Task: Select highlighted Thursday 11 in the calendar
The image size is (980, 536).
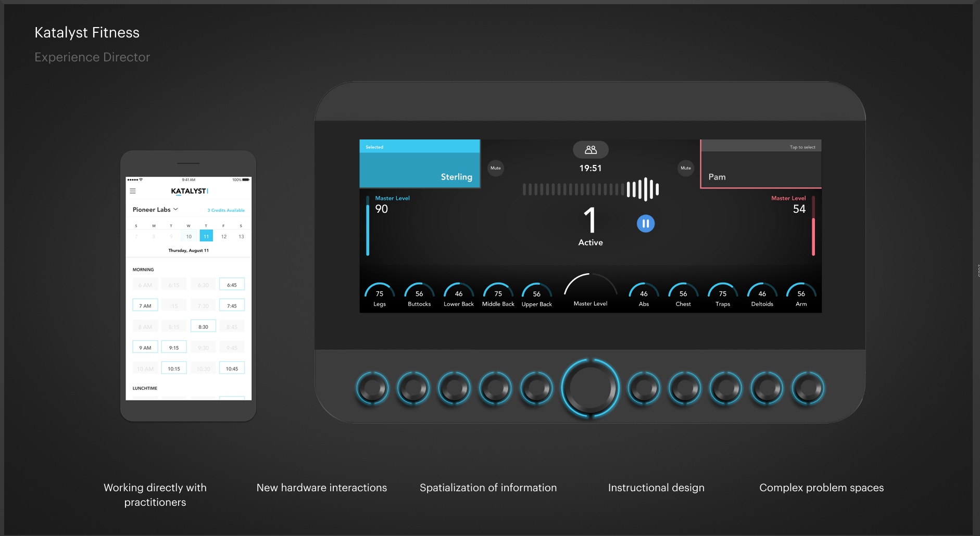Action: pos(206,236)
